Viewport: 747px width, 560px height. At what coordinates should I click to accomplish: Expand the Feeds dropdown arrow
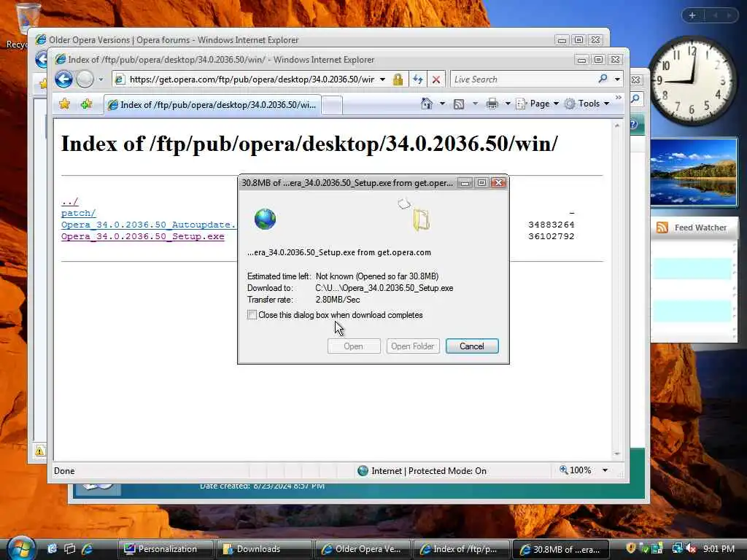coord(475,104)
